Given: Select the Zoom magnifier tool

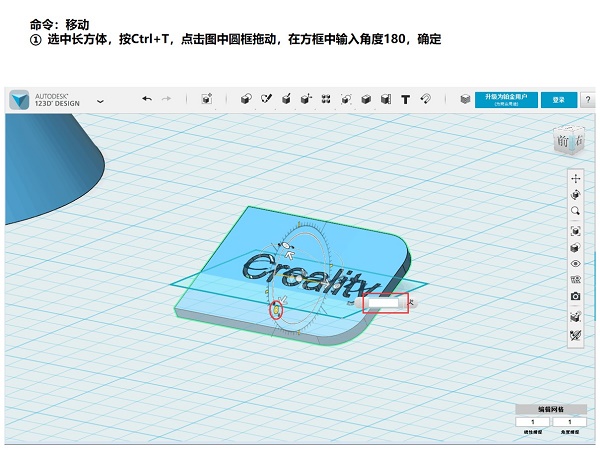Looking at the screenshot, I should pyautogui.click(x=576, y=211).
